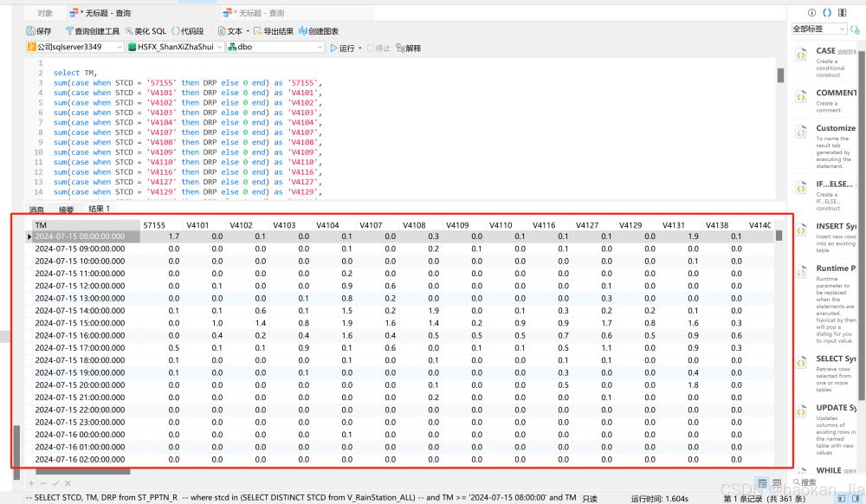The image size is (866, 504).
Task: Open the dbo schema dropdown
Action: (275, 47)
